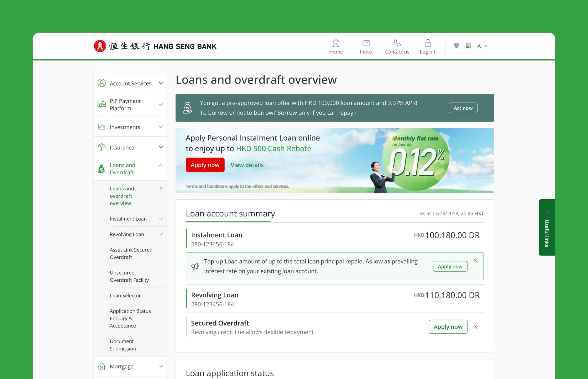Click red Apply now on instalment promo
588x379 pixels.
point(205,165)
